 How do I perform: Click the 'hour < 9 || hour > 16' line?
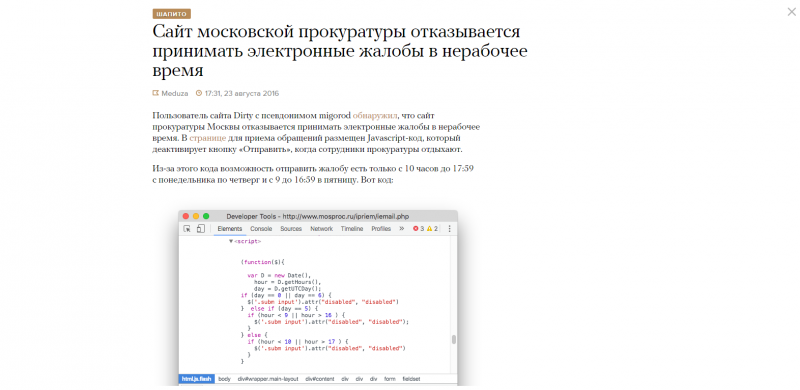click(x=296, y=315)
